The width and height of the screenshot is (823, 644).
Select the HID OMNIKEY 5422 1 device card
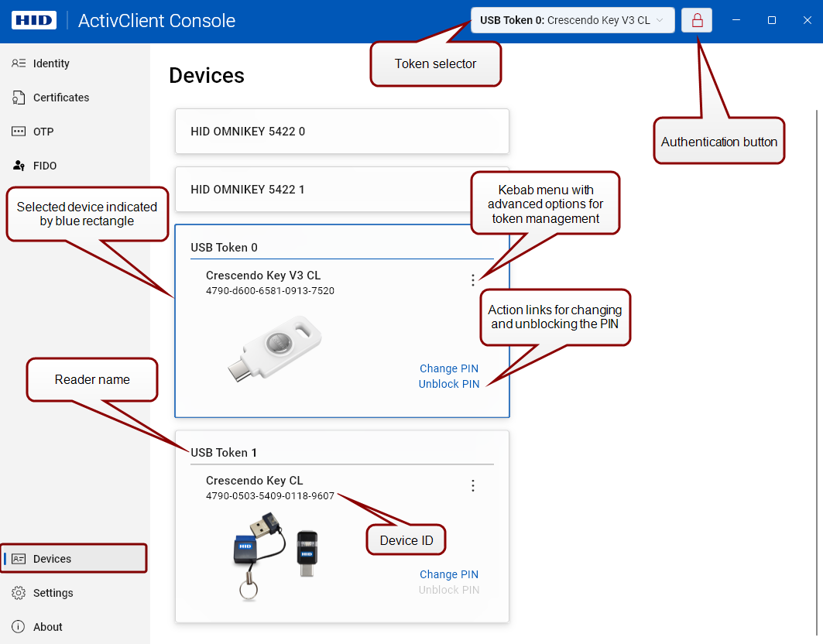[342, 190]
